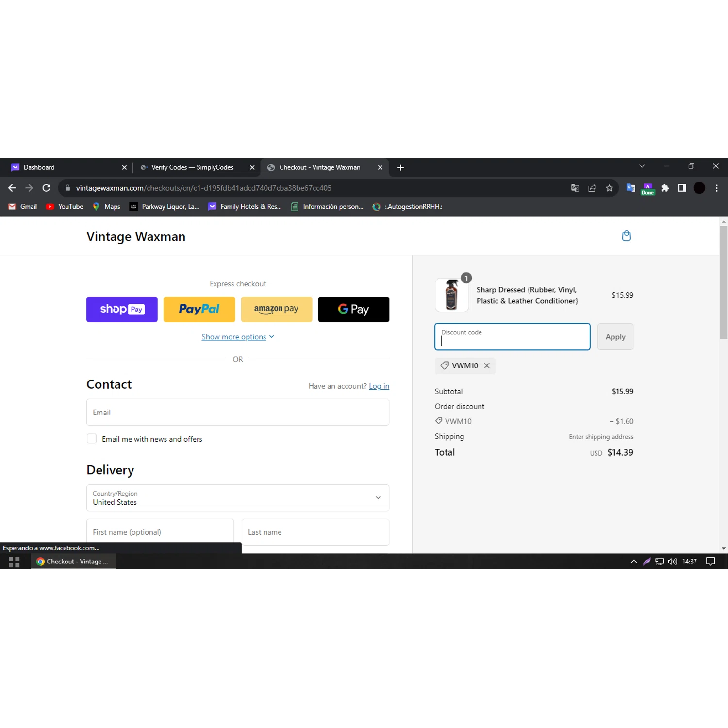This screenshot has width=728, height=728.
Task: Pay with PayPal
Action: 199,309
